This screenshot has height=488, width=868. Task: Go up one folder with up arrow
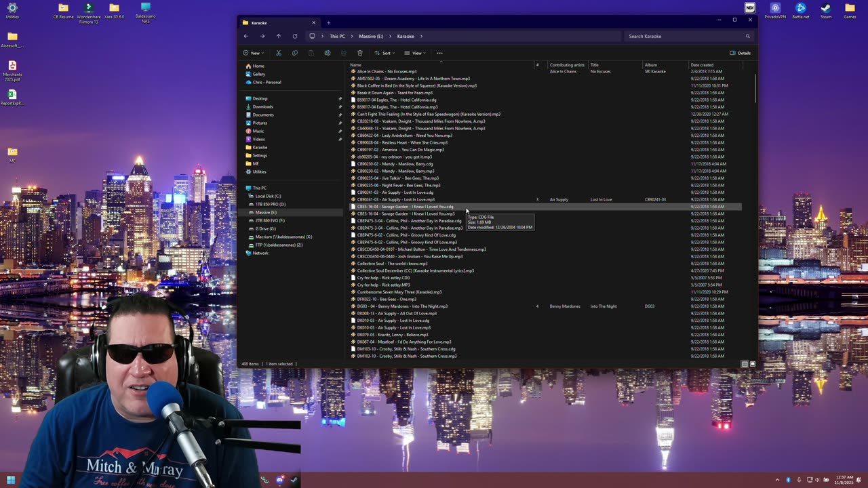278,36
